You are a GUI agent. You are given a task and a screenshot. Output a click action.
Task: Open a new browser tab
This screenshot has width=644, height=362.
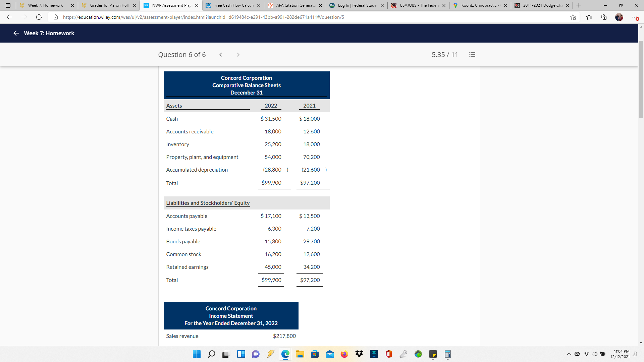(579, 5)
